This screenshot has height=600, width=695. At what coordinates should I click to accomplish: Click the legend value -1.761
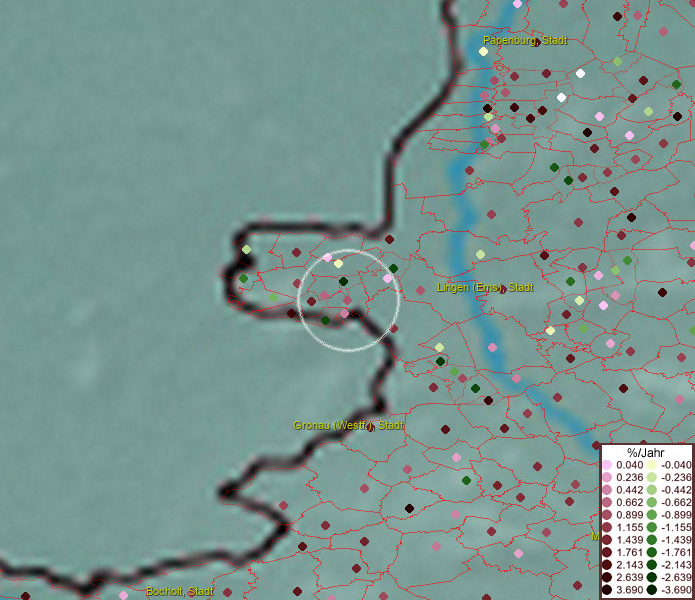(x=676, y=552)
